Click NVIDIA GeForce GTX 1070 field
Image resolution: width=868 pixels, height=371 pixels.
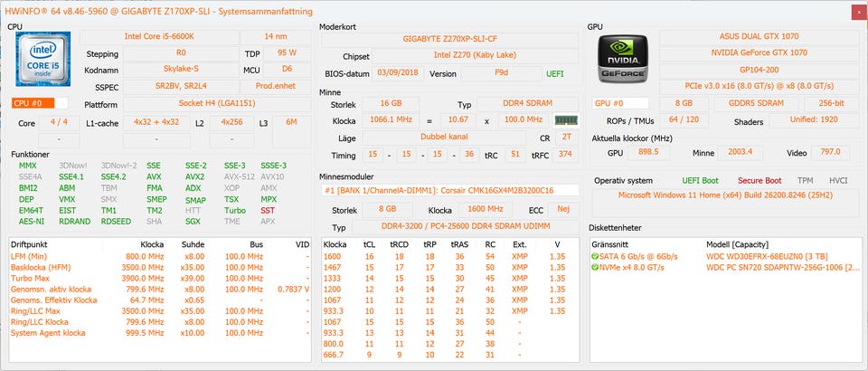click(x=759, y=53)
